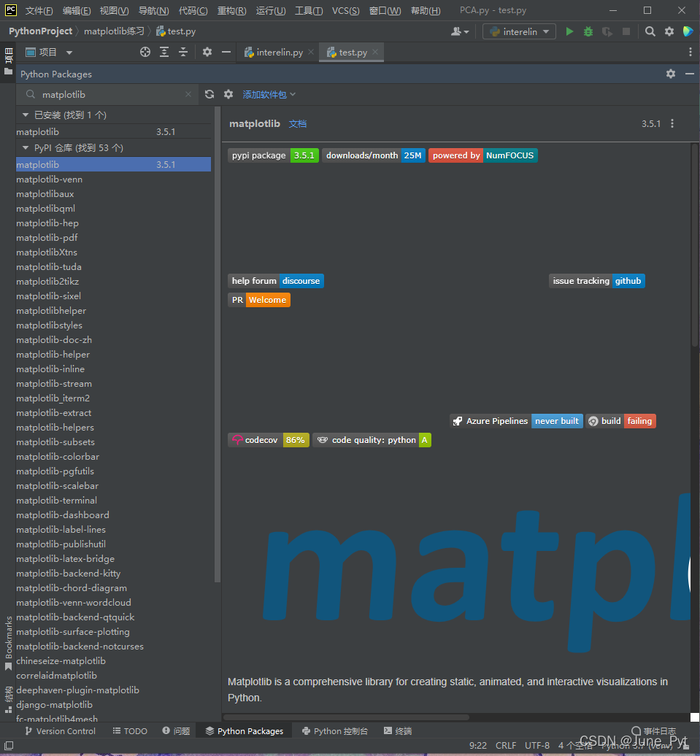Viewport: 700px width, 756px height.
Task: Click description horizontal scrollbar
Action: pyautogui.click(x=346, y=717)
